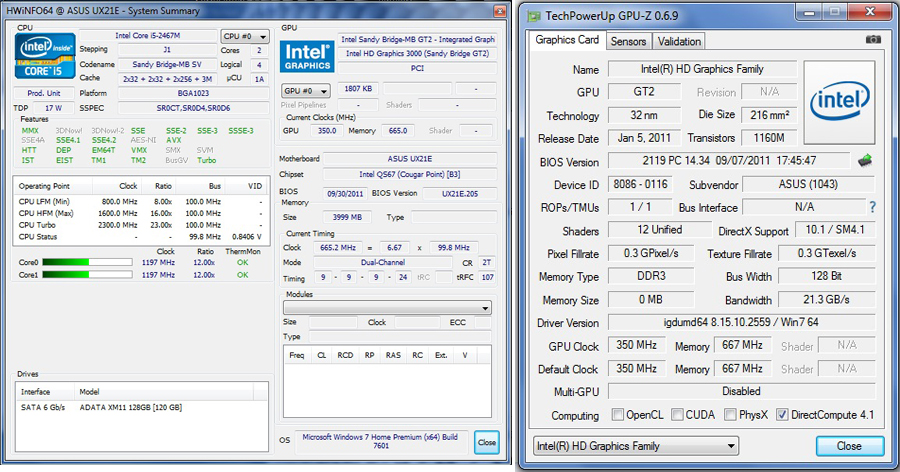Image resolution: width=900 pixels, height=472 pixels.
Task: Click the 216 mm² Die Size value
Action: 770,115
